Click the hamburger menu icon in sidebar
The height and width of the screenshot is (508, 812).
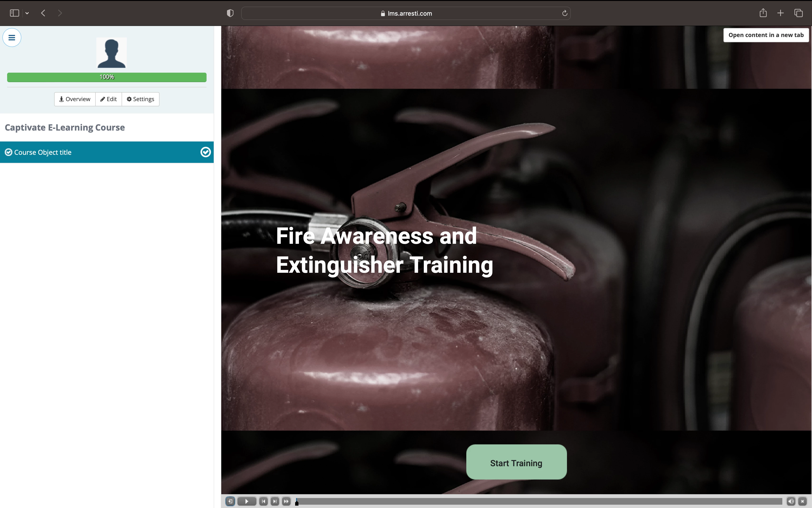coord(12,38)
